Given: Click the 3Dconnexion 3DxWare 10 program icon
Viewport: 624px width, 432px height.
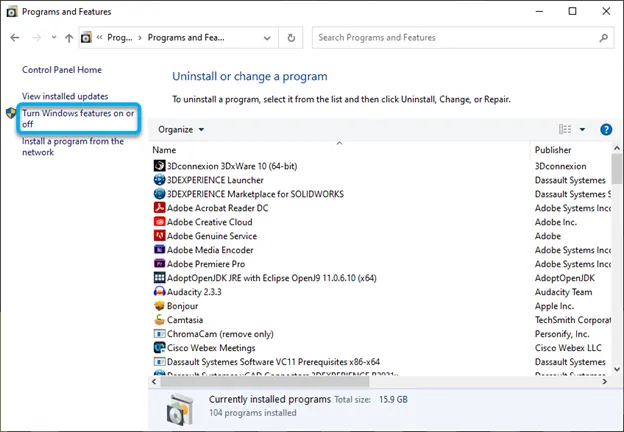Looking at the screenshot, I should [x=159, y=166].
